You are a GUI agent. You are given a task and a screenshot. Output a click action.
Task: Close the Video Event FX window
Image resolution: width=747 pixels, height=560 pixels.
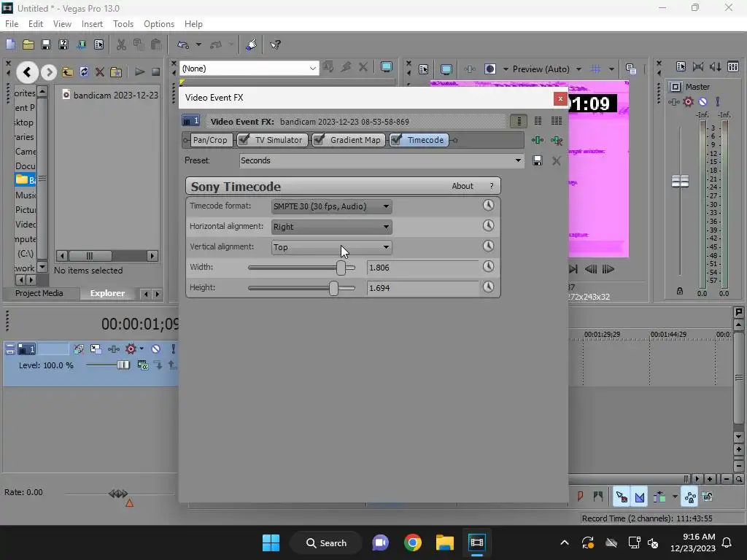click(560, 98)
